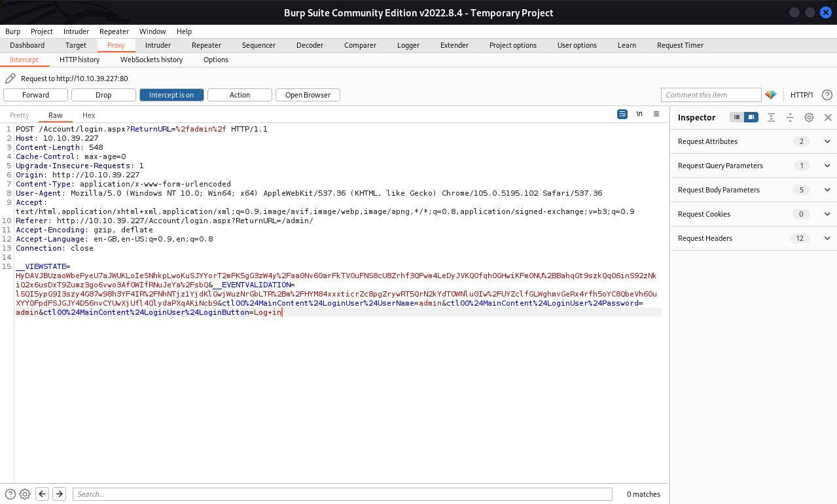The image size is (837, 504).
Task: Click the bottom Search field
Action: [342, 494]
